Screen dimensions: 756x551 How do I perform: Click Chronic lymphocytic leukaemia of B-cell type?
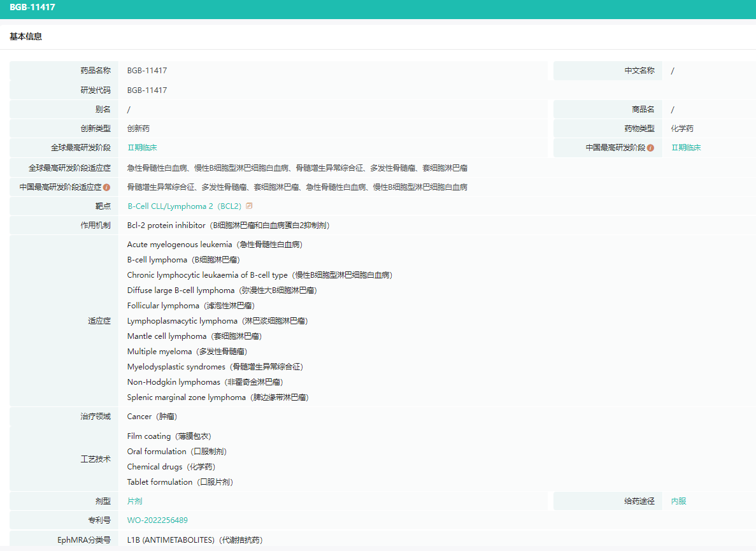coord(260,275)
